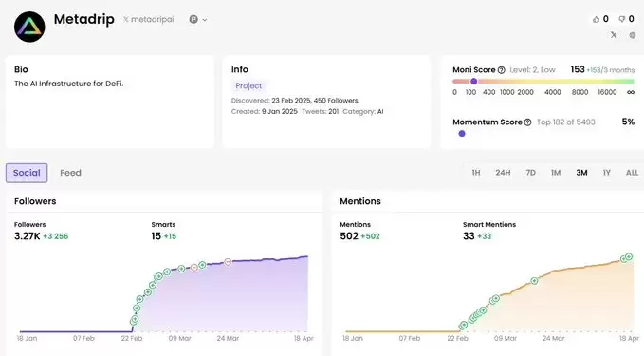This screenshot has height=356, width=644.
Task: Open the X profile icon under votes
Action: pyautogui.click(x=614, y=35)
